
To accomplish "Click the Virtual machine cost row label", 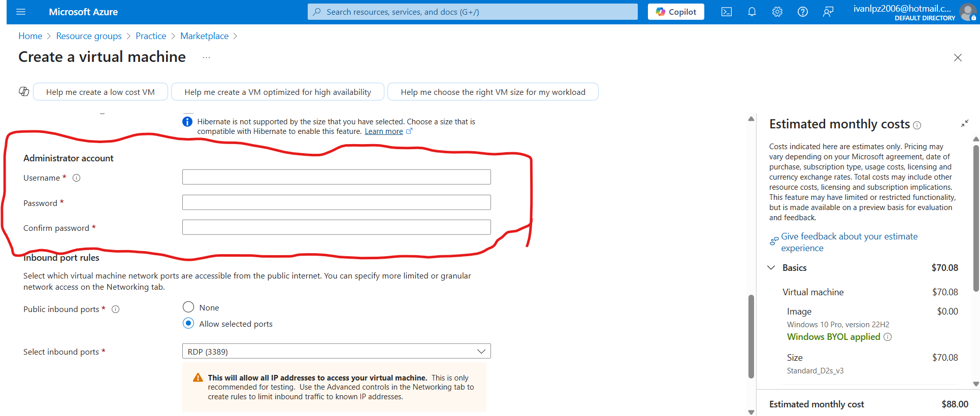I will 813,292.
